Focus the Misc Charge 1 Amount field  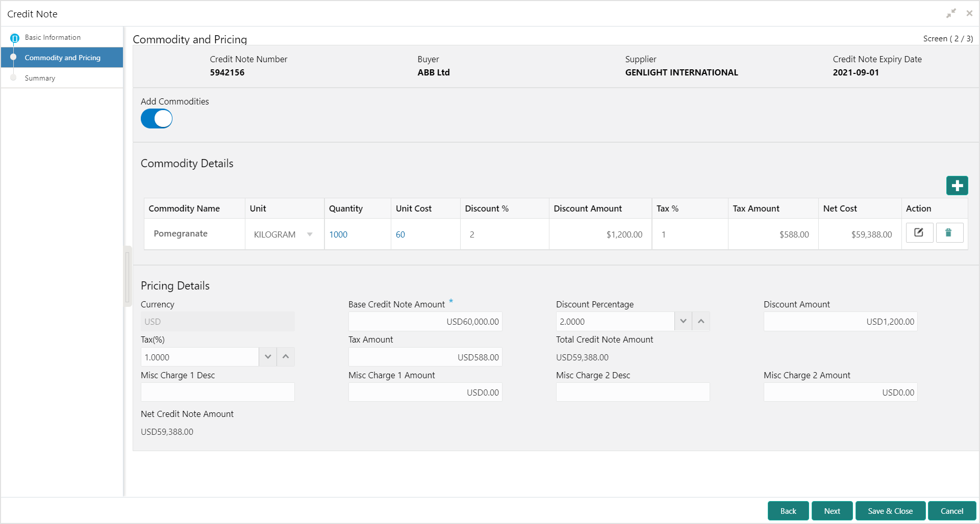[x=425, y=392]
